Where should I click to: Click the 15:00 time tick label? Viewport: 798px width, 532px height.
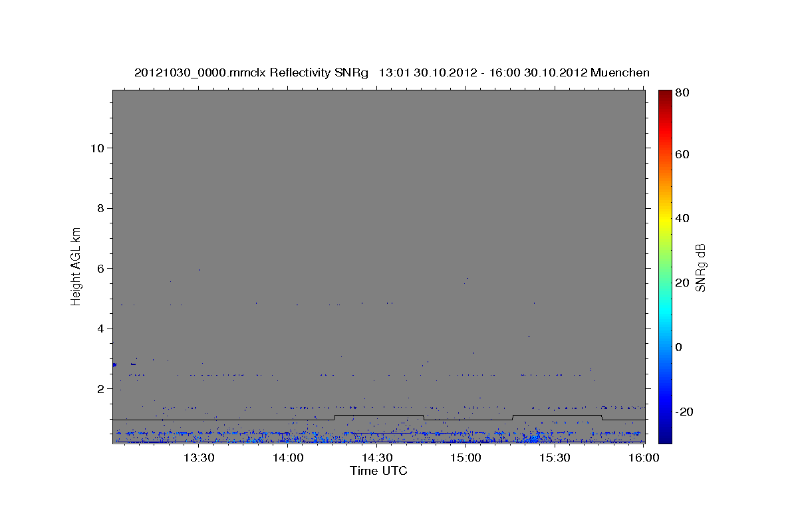466,458
